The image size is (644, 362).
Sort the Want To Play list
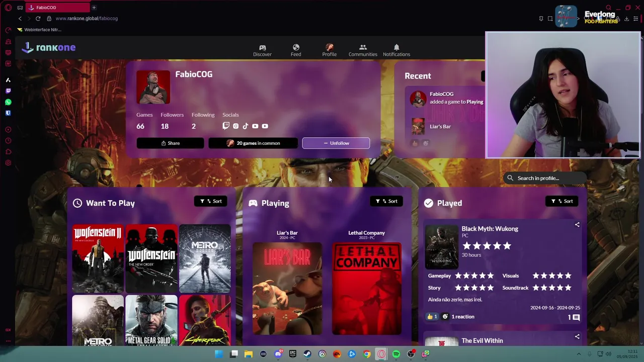(x=211, y=201)
